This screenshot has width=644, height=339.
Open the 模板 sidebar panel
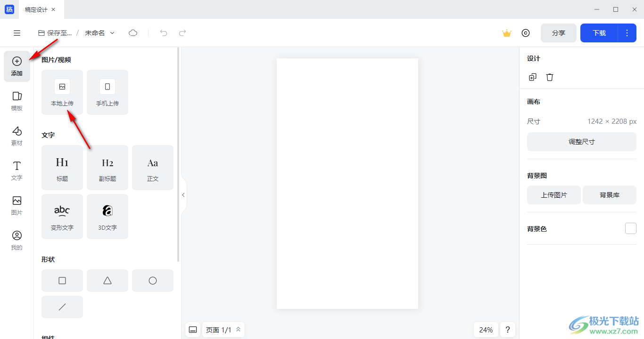pyautogui.click(x=17, y=101)
